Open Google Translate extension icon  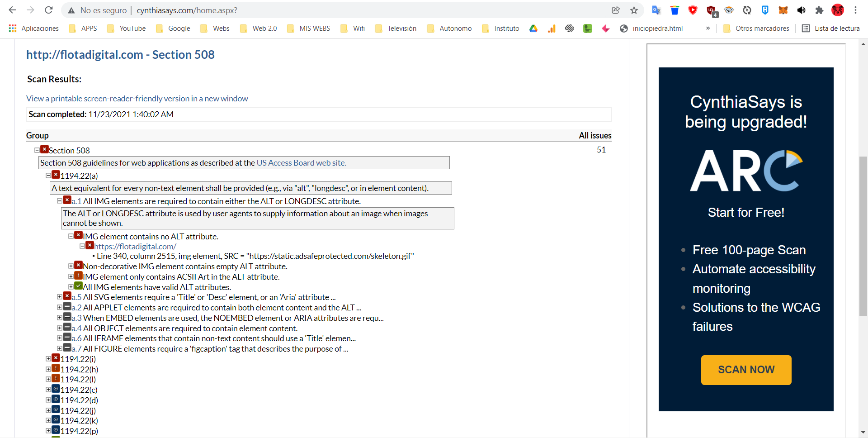click(656, 10)
